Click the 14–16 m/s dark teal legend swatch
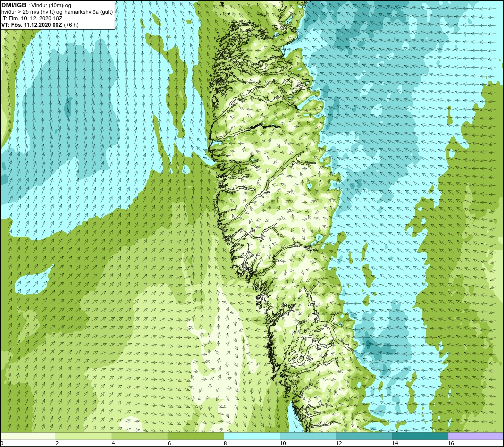This screenshot has height=447, width=504. coord(420,436)
